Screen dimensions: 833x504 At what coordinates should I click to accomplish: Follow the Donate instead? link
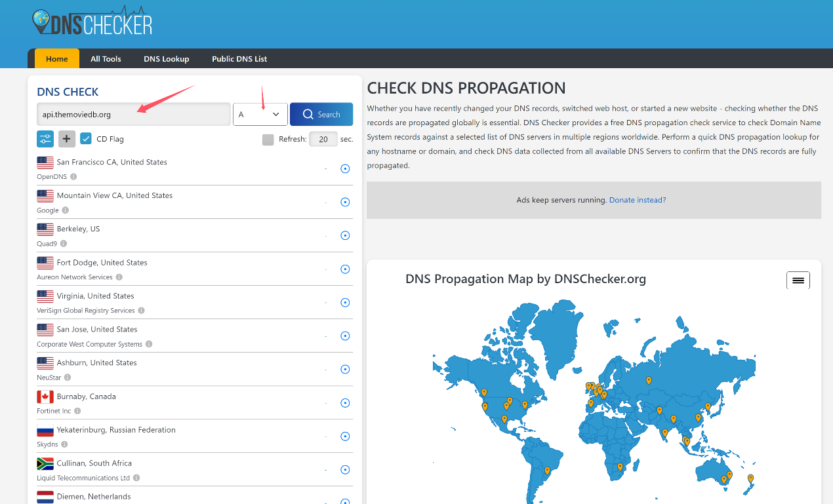click(x=637, y=200)
